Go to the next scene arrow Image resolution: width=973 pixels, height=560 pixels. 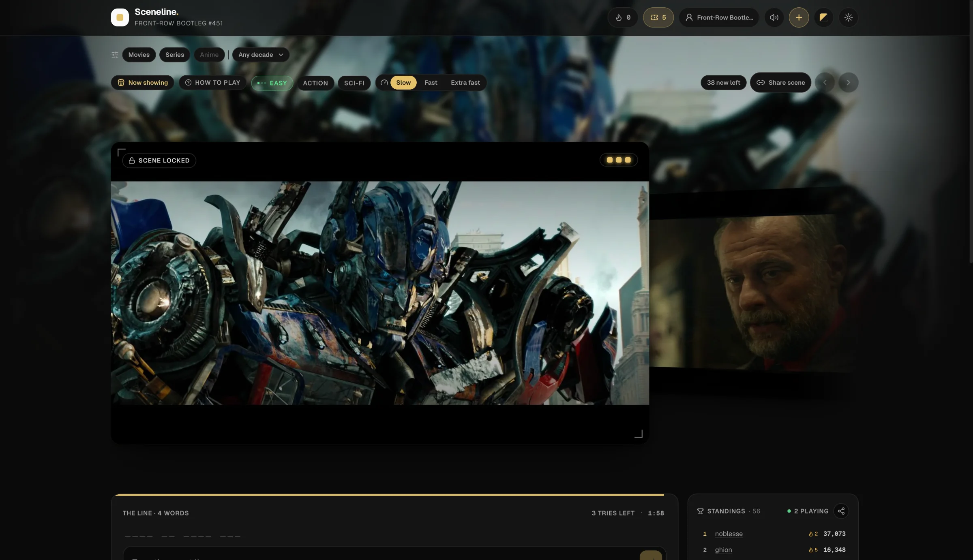(x=848, y=83)
